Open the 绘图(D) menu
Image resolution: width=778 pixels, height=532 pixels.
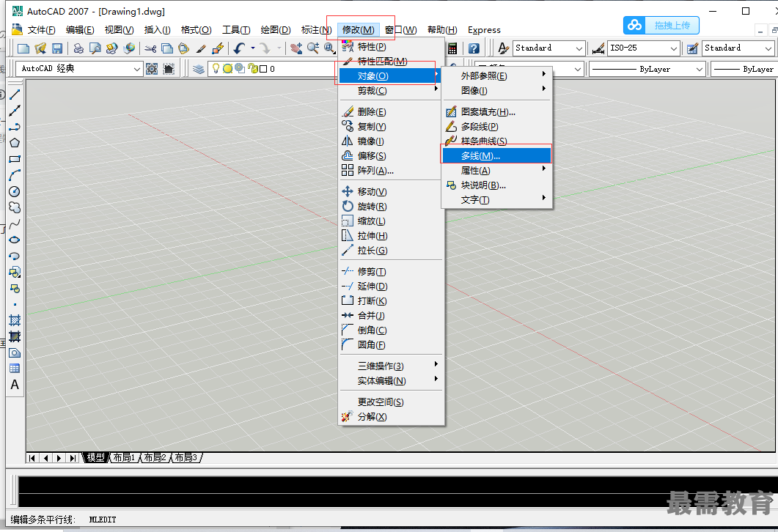click(276, 30)
